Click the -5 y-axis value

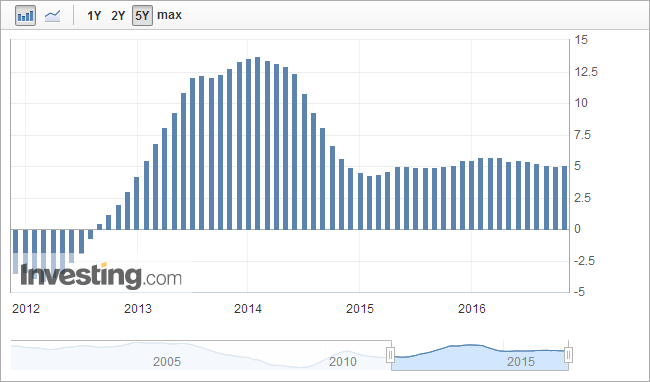click(580, 292)
